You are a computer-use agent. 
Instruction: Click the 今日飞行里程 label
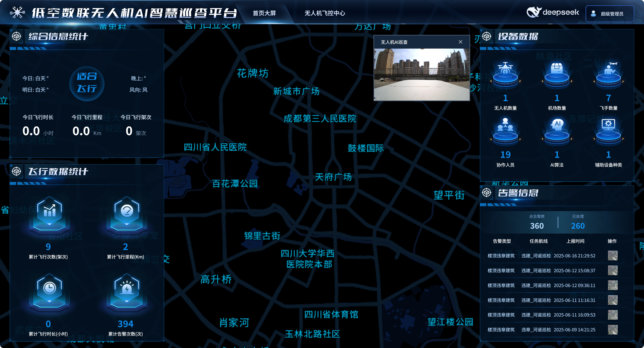pos(87,117)
